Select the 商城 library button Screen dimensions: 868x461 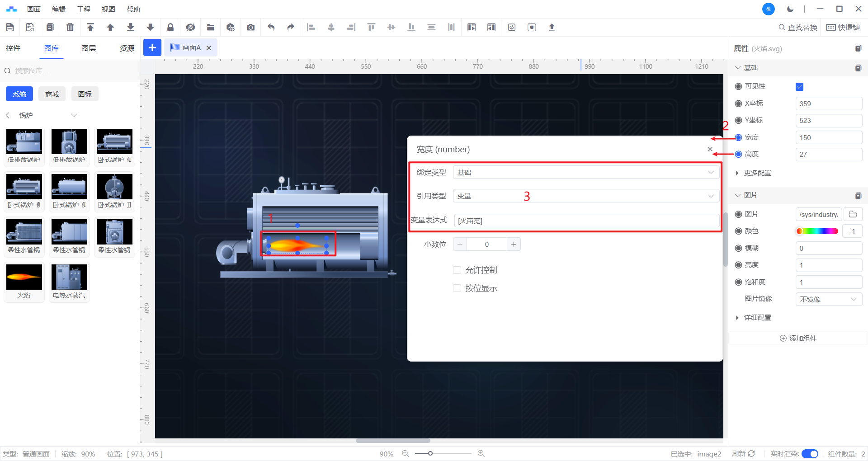pyautogui.click(x=52, y=94)
